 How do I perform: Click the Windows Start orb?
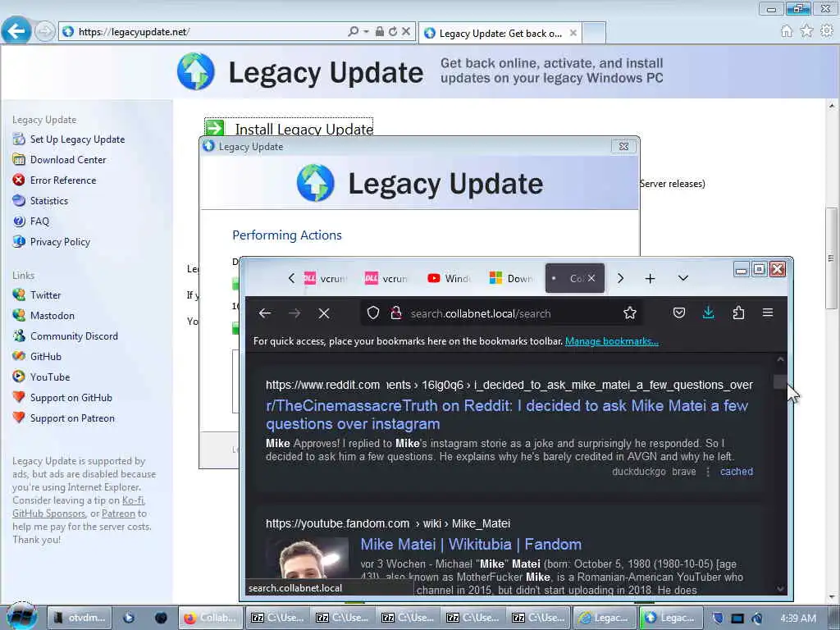(21, 617)
